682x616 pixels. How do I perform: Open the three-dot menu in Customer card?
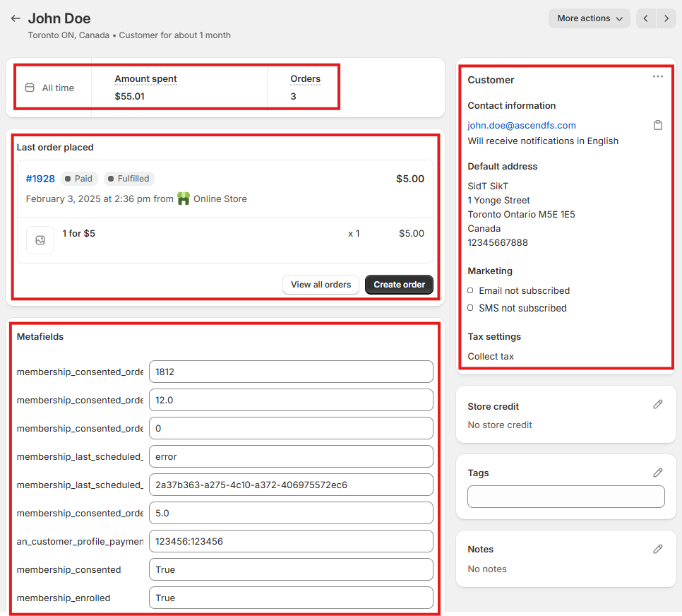[657, 76]
